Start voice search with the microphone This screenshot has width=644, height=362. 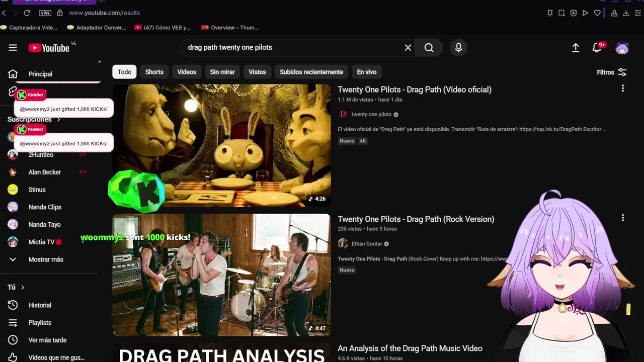(x=458, y=47)
